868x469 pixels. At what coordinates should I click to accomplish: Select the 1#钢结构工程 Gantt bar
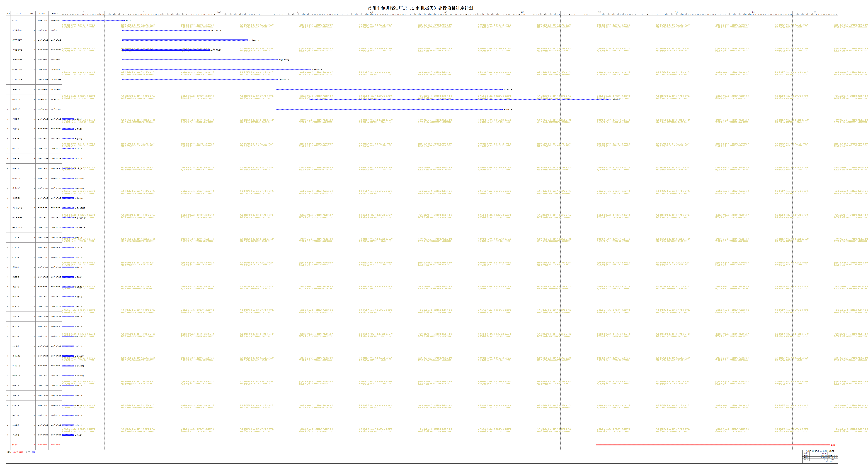[x=389, y=89]
